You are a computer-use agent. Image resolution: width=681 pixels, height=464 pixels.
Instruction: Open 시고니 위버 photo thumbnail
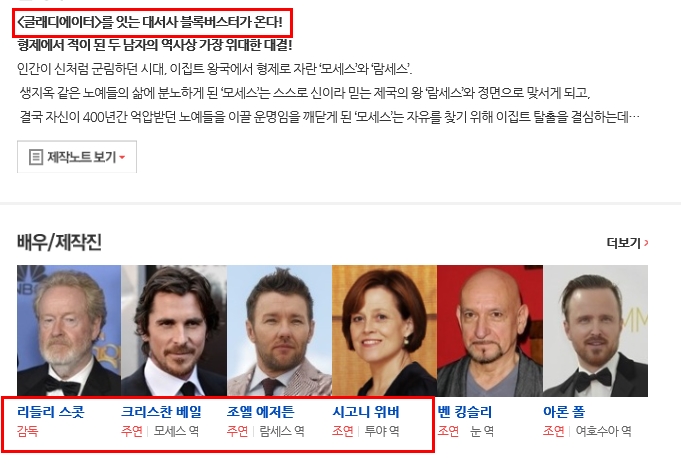(384, 331)
